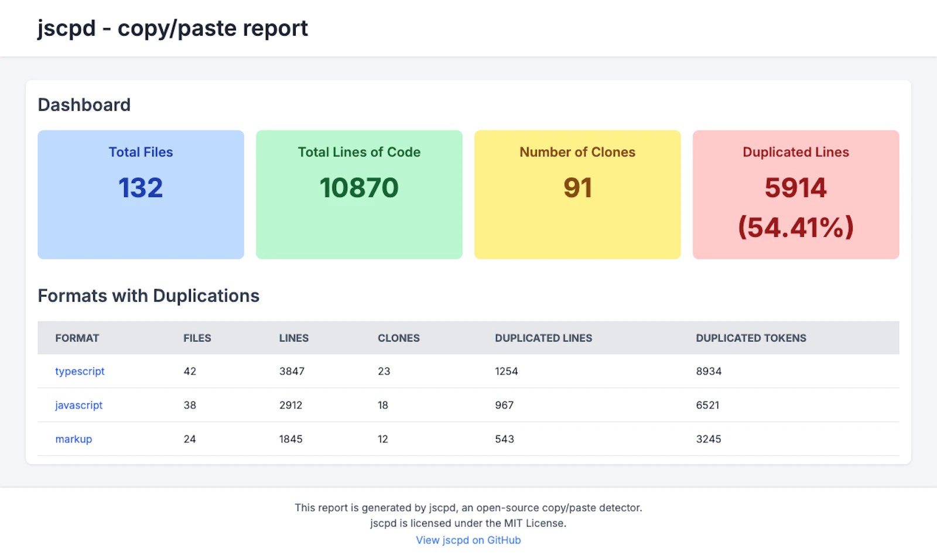Select the markup row showing 543 duplicated lines
Viewport: 937px width, 560px height.
coord(504,439)
